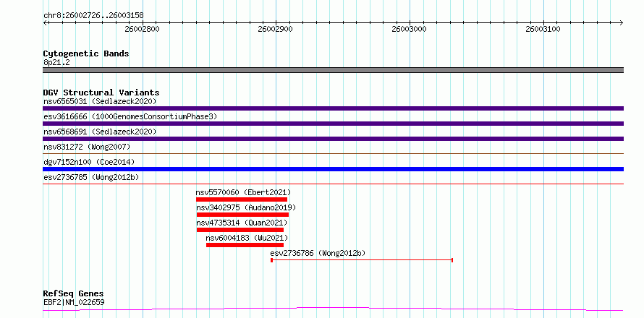Open the nsv6004183 (Wu2021) label
Image resolution: width=644 pixels, height=318 pixels.
click(x=247, y=238)
